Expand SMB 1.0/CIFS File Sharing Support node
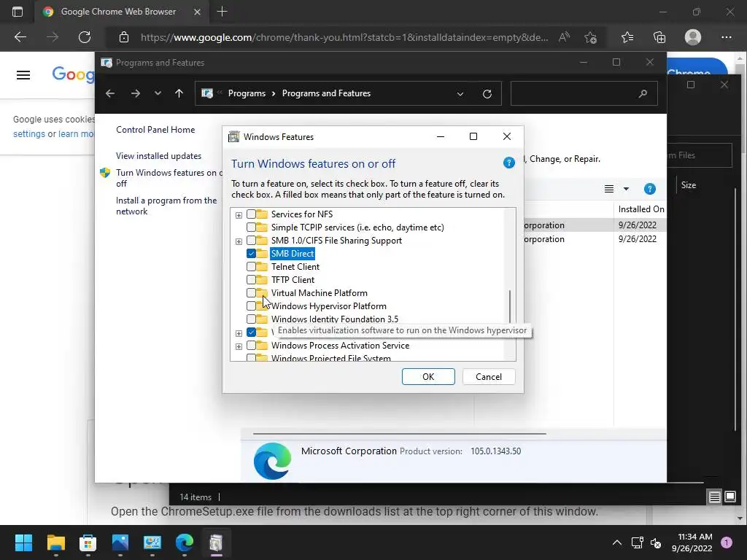747x560 pixels. (x=239, y=241)
